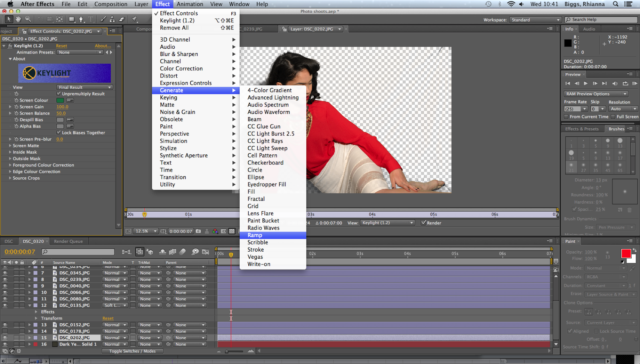Open the timeline composition mini-flowchart icon
This screenshot has height=364, width=640.
tap(126, 252)
